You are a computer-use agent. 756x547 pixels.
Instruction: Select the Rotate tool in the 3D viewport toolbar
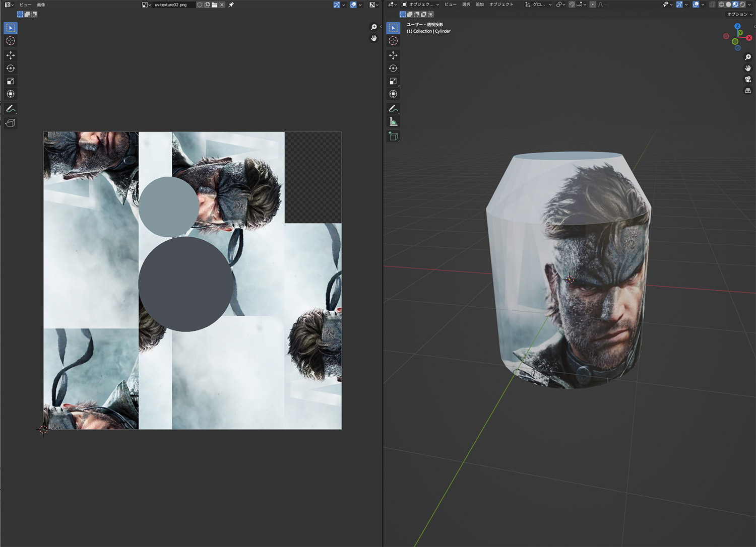pyautogui.click(x=393, y=68)
